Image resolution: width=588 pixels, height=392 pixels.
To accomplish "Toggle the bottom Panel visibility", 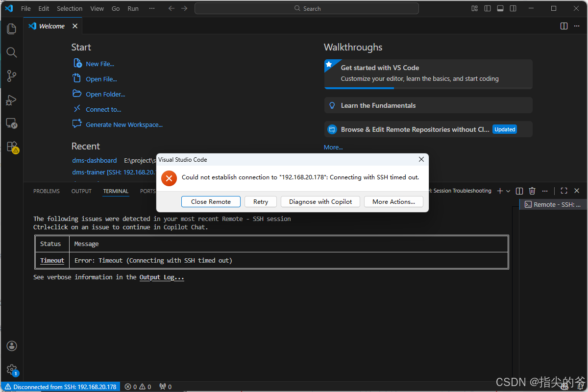I will tap(500, 8).
